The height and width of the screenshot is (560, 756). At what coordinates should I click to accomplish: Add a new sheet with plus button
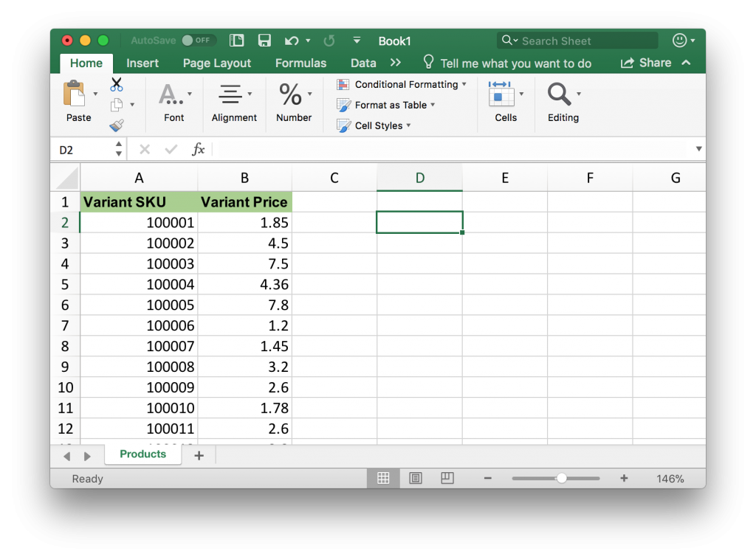[199, 456]
